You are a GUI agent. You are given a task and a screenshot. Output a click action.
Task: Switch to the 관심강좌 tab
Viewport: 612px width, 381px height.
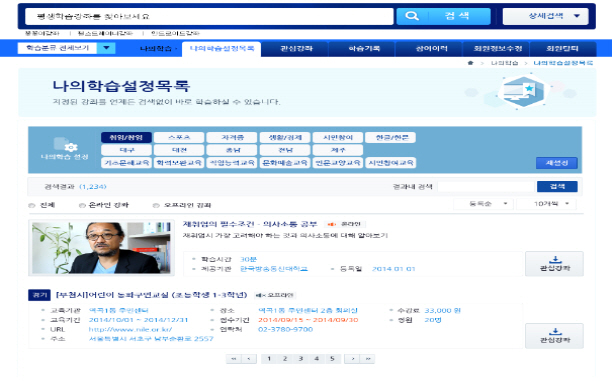296,49
